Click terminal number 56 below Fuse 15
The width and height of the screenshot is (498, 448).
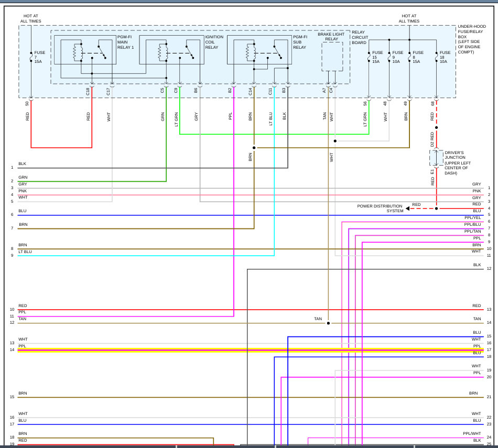365,104
